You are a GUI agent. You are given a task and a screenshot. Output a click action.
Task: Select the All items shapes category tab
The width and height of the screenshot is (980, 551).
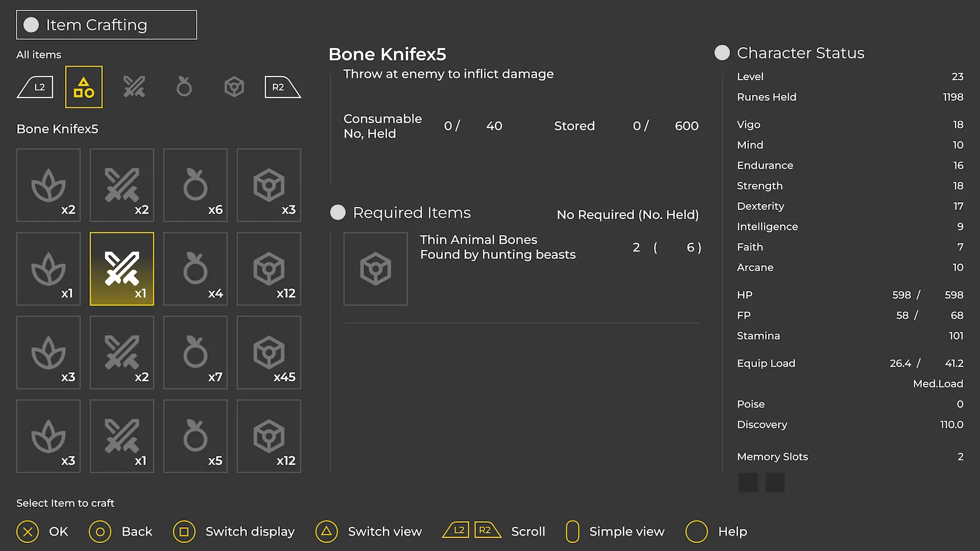click(84, 87)
